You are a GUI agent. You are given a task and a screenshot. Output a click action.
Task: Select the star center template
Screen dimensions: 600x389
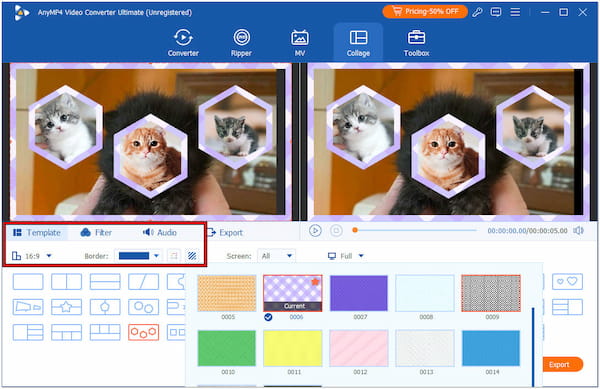click(x=66, y=307)
